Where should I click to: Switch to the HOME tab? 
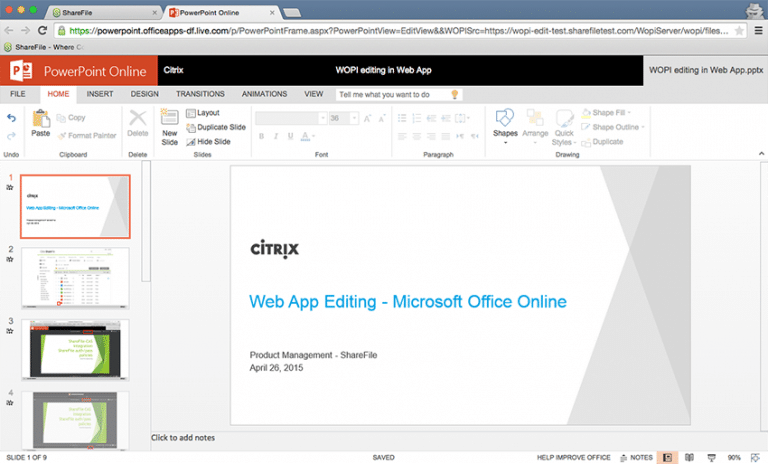pyautogui.click(x=58, y=94)
